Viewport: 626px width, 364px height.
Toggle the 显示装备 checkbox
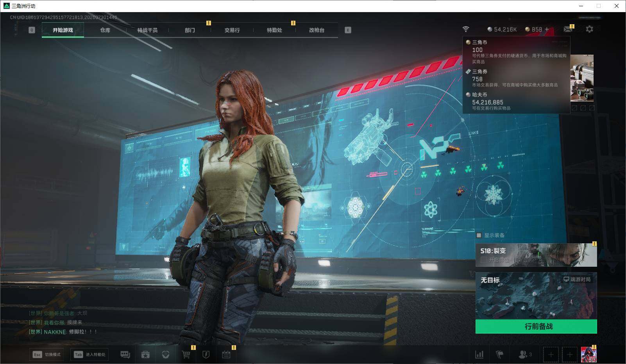pos(479,235)
